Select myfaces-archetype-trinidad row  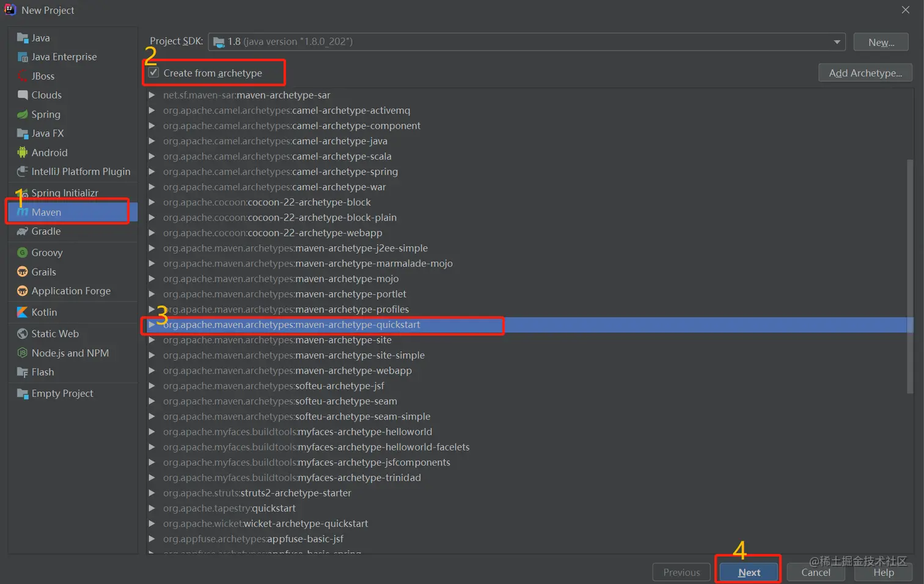(529, 477)
